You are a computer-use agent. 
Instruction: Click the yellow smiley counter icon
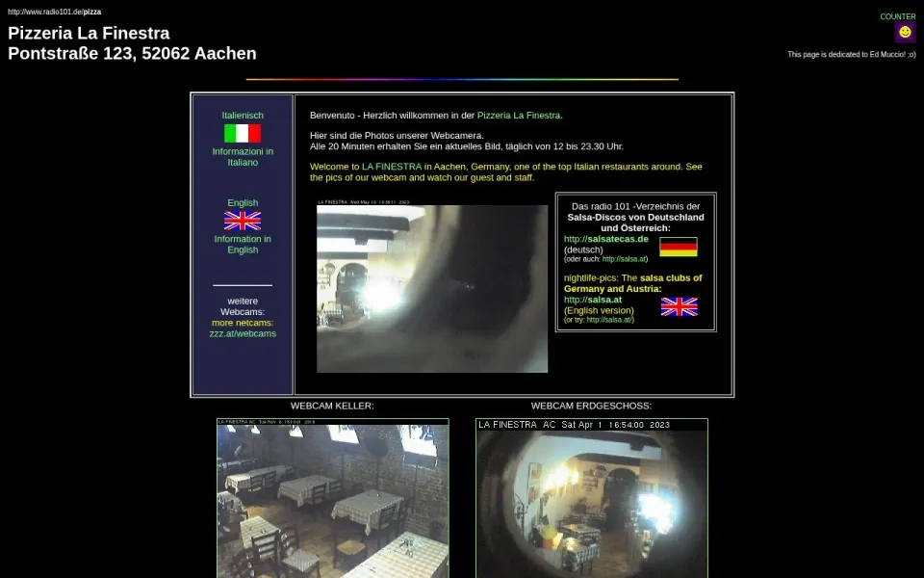pos(905,32)
